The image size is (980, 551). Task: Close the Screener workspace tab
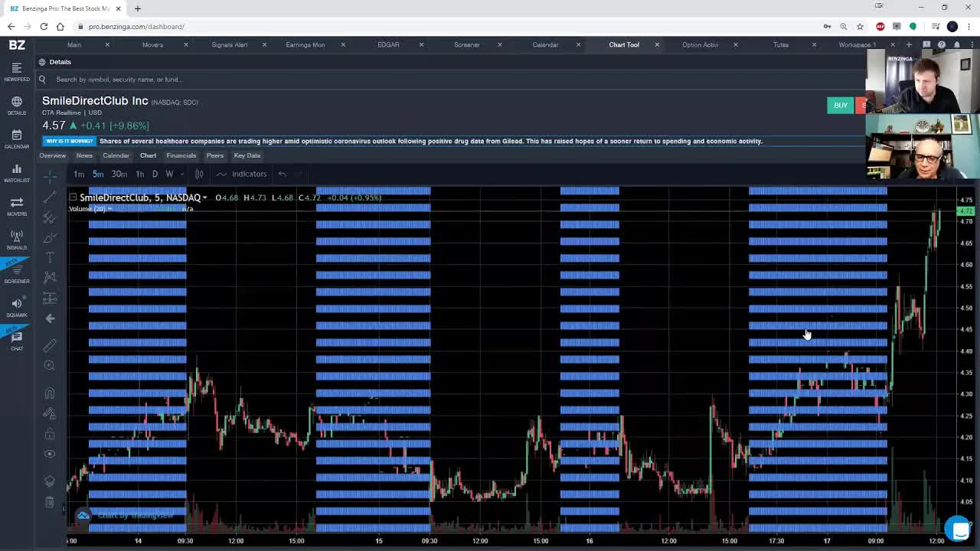[x=500, y=44]
